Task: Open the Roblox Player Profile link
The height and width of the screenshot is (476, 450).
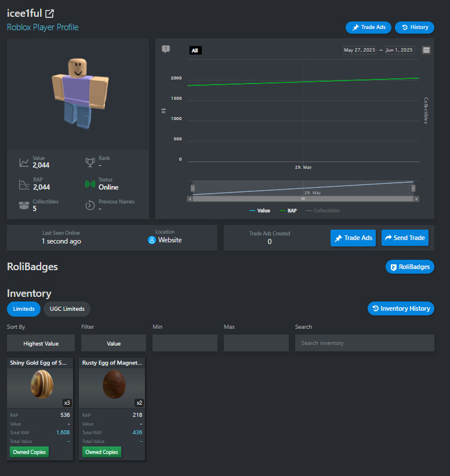Action: (x=43, y=27)
